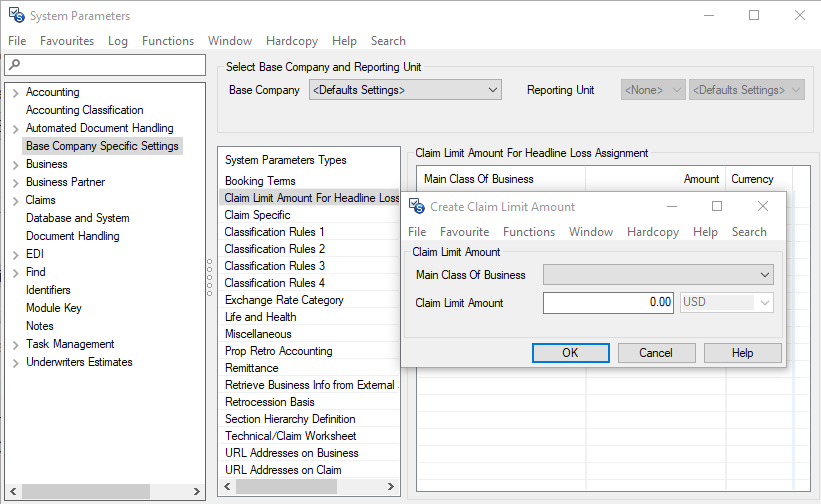Expand the Accounting tree node

(x=15, y=93)
